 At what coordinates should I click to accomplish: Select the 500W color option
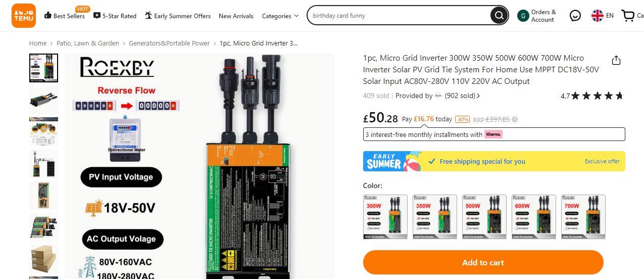[484, 217]
